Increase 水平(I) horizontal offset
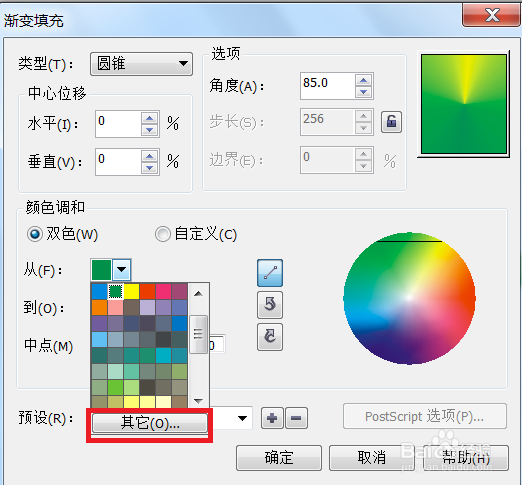 point(149,118)
